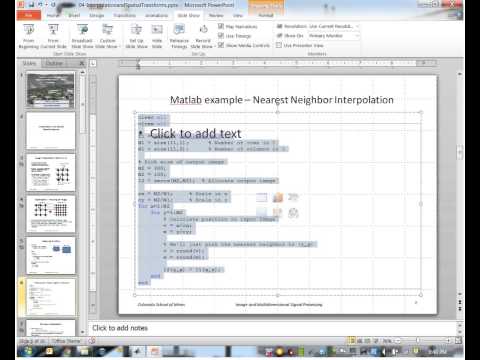Click the ruler tab selector box
The height and width of the screenshot is (360, 480).
(x=93, y=63)
